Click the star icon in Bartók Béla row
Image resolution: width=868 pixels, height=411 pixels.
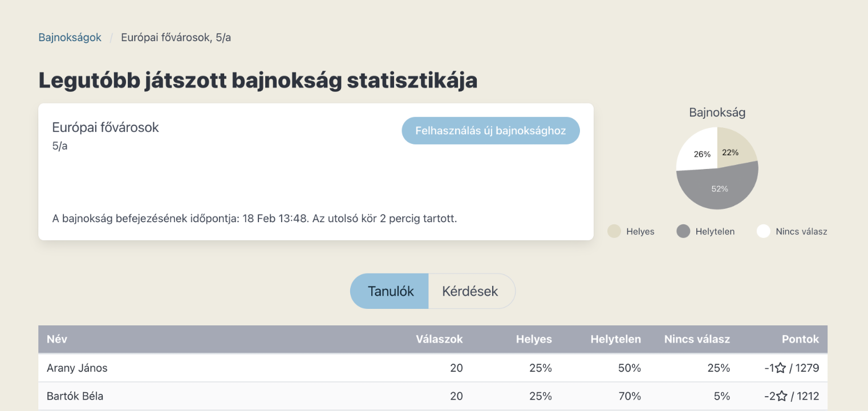(x=782, y=396)
